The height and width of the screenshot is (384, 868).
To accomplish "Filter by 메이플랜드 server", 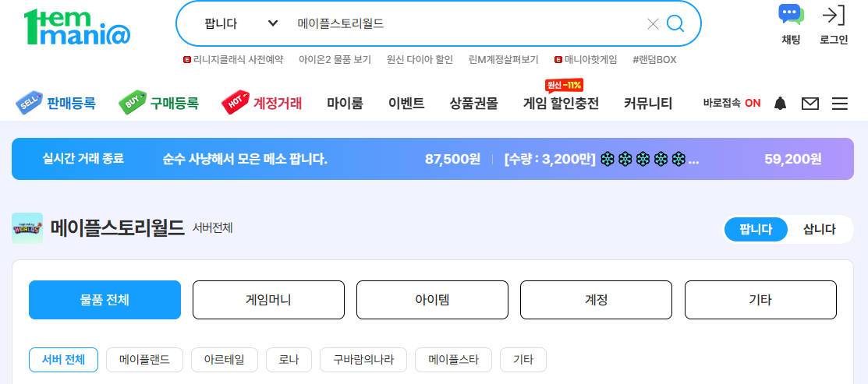I will click(144, 360).
